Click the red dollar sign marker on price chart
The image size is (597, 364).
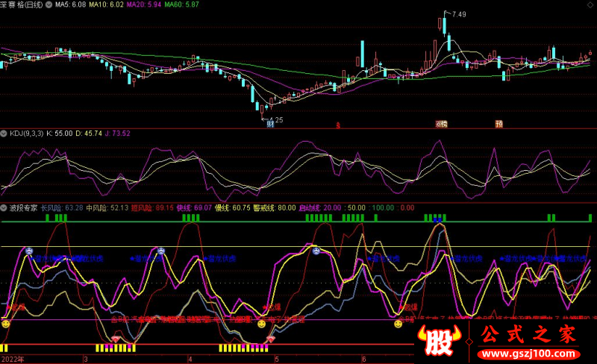[338, 125]
